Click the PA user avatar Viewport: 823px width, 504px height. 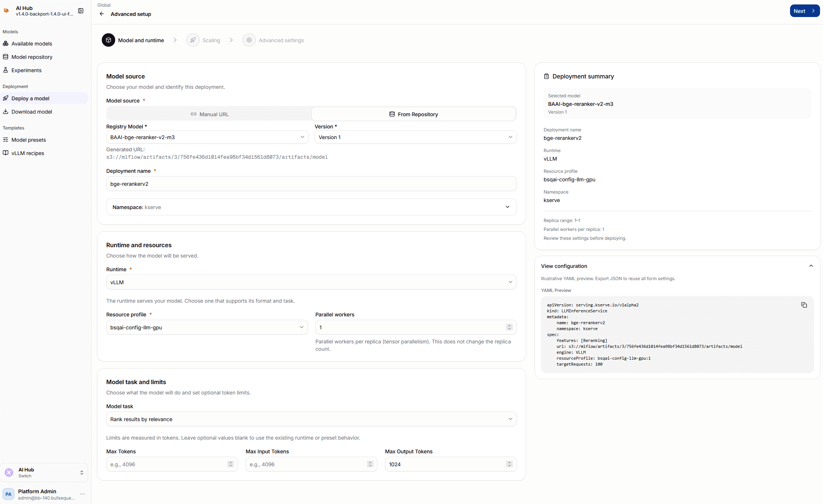pyautogui.click(x=9, y=494)
